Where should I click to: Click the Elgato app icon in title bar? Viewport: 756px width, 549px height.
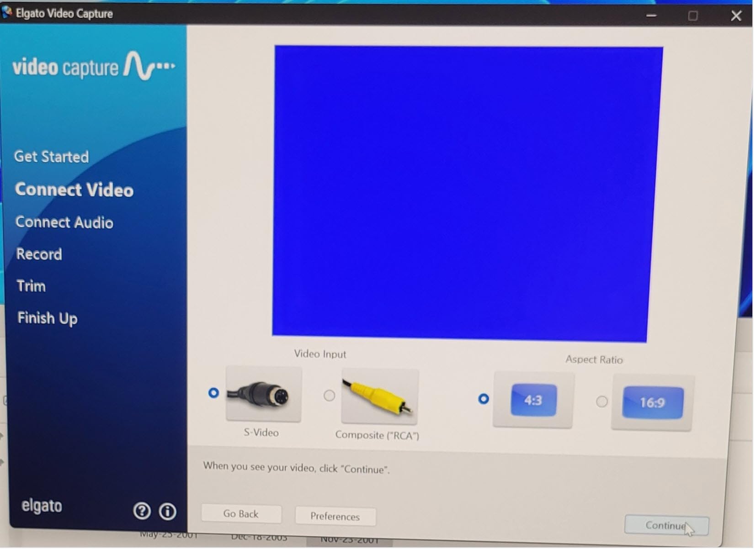tap(7, 13)
